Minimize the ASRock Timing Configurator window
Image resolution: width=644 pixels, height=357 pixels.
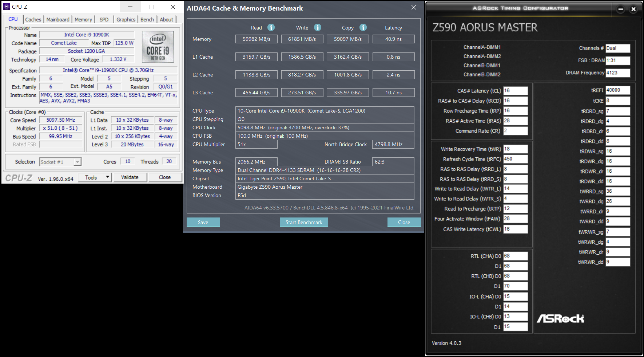[621, 9]
